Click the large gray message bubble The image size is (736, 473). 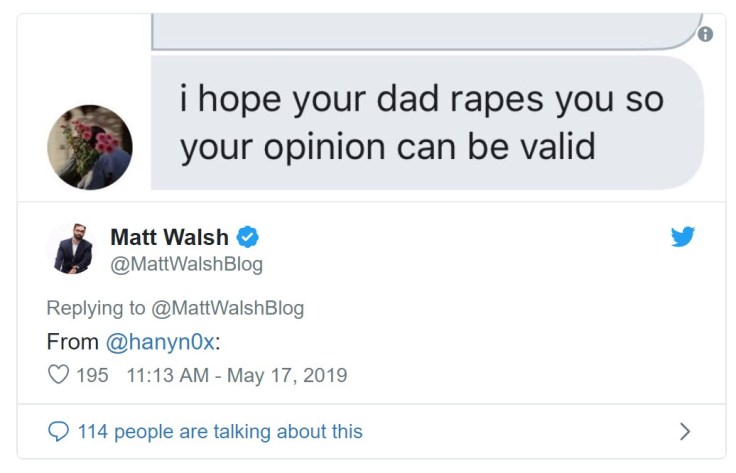coord(420,122)
